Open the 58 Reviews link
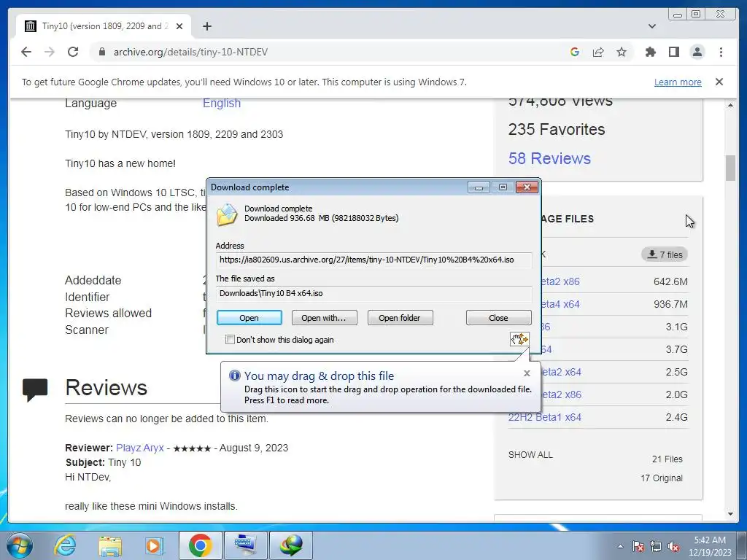This screenshot has width=747, height=560. (549, 158)
